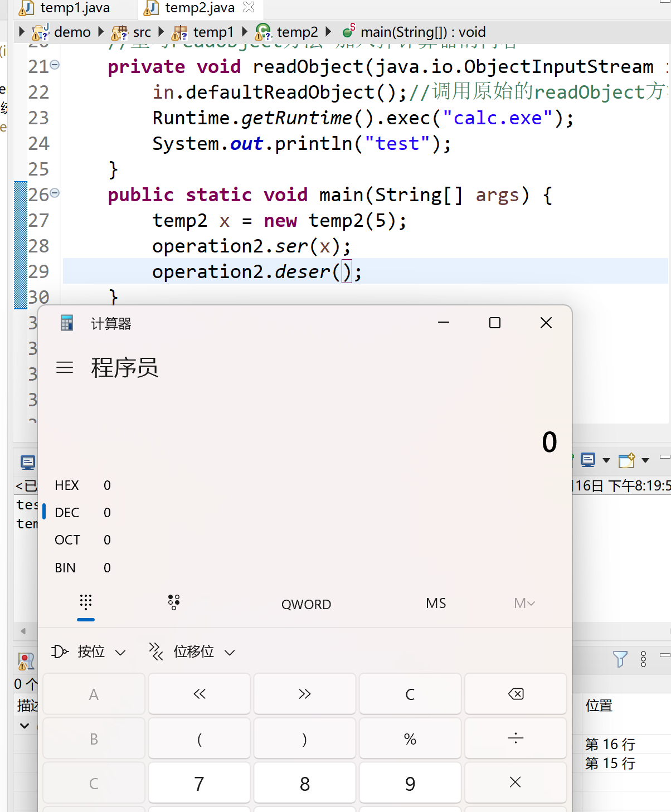671x812 pixels.
Task: Click the 位置 column header in Problems
Action: (599, 706)
